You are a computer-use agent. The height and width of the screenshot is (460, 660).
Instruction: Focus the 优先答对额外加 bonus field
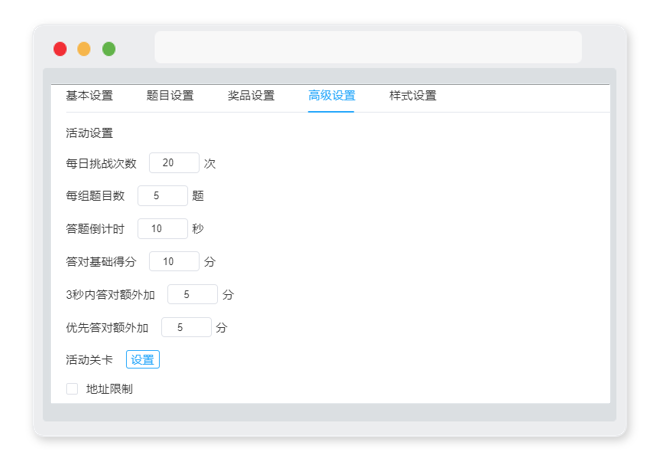186,327
